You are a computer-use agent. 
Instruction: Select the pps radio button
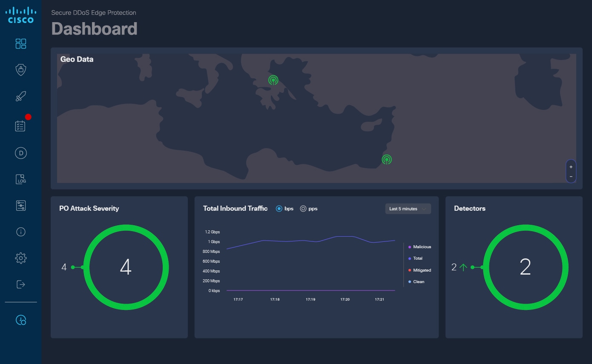[x=303, y=209]
